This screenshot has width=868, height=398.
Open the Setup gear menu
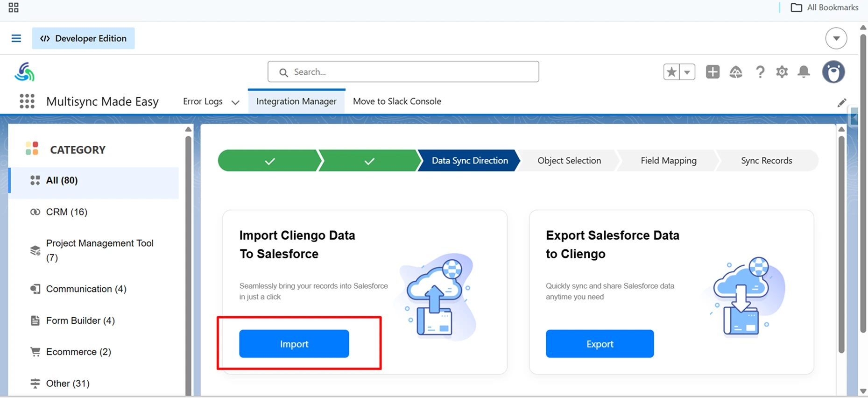point(782,72)
